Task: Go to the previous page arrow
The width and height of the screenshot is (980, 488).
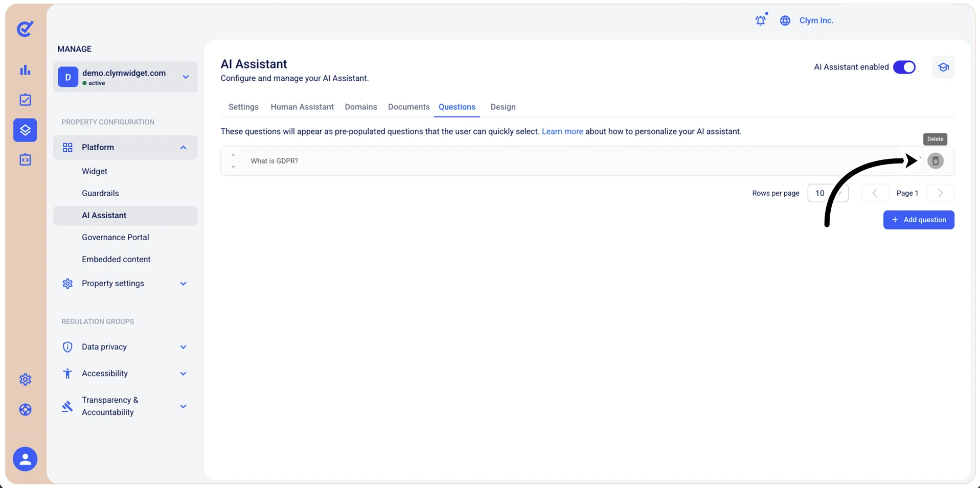Action: 874,193
